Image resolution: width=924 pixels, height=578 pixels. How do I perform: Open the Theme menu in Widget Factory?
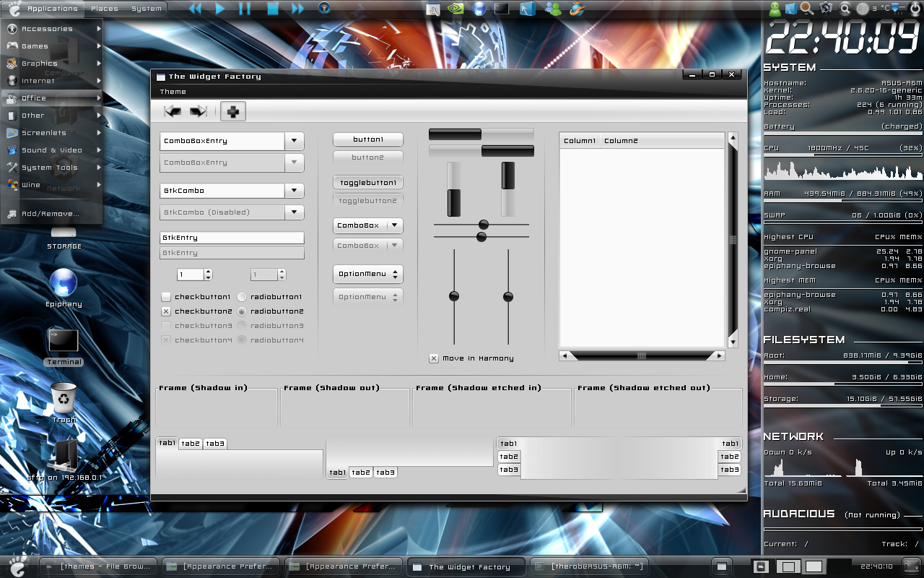coord(173,92)
